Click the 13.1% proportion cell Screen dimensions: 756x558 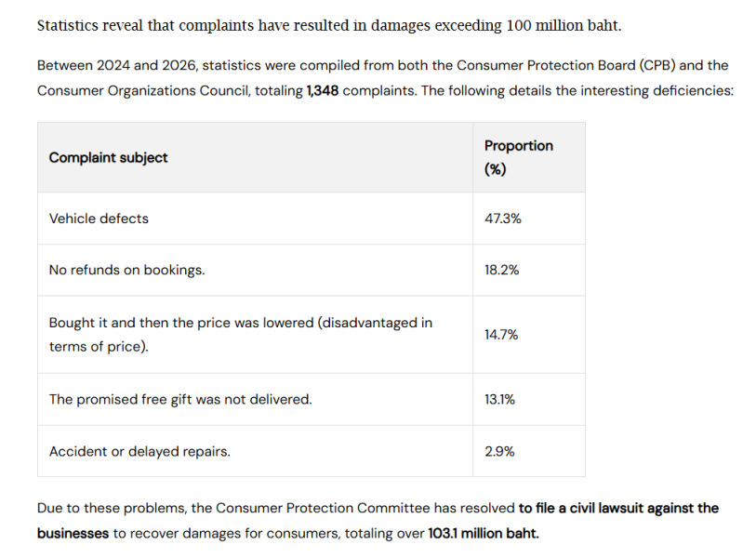coord(529,399)
